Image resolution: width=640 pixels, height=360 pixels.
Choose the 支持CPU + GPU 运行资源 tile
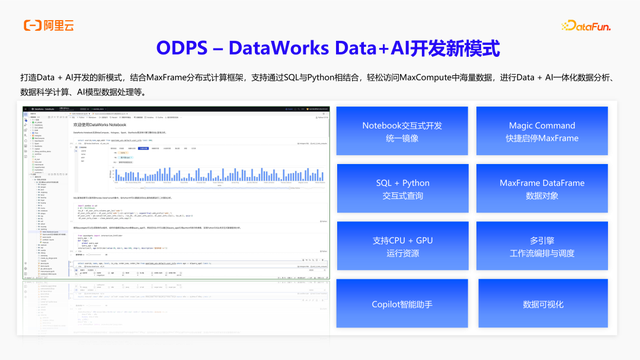point(402,246)
